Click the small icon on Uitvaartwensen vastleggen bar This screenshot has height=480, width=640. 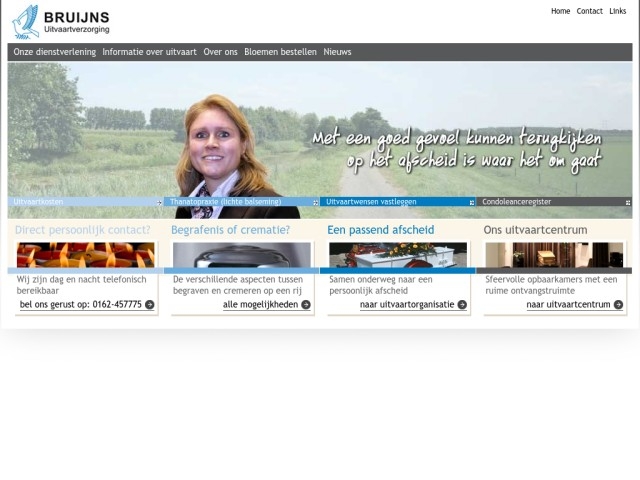point(471,202)
